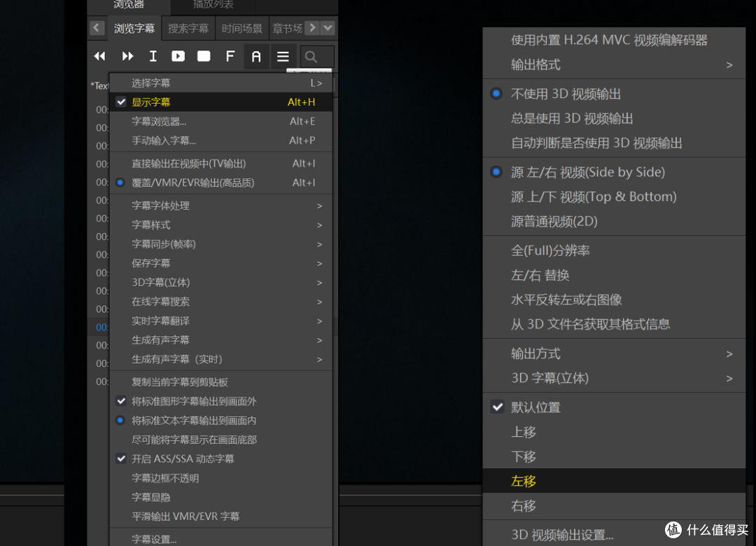The image size is (756, 546).
Task: Expand 生成有声字幕（实时） submenu
Action: click(x=221, y=359)
